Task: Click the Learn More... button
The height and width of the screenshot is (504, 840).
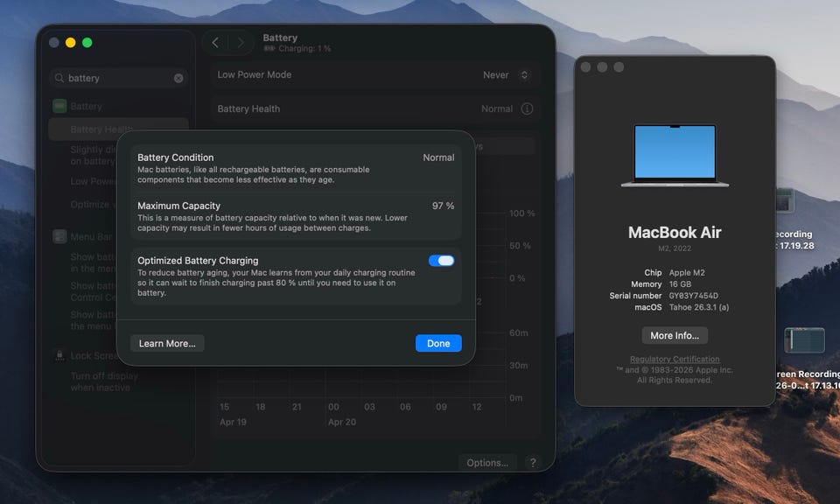Action: pos(167,344)
